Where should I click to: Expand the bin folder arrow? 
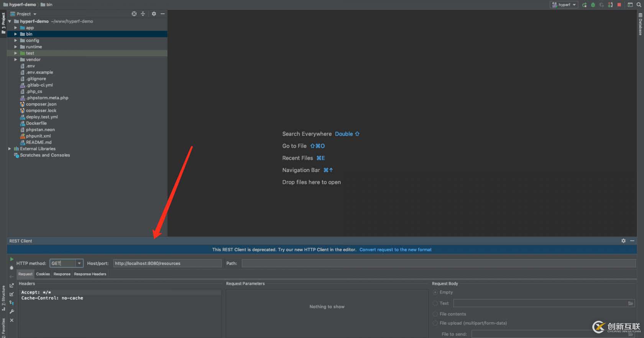click(16, 34)
